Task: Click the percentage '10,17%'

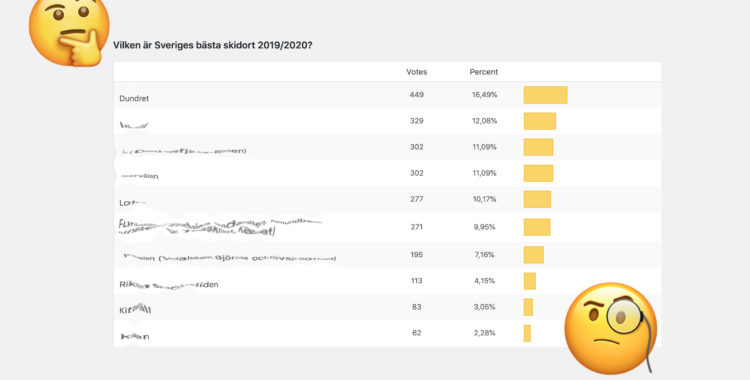Action: [x=485, y=199]
